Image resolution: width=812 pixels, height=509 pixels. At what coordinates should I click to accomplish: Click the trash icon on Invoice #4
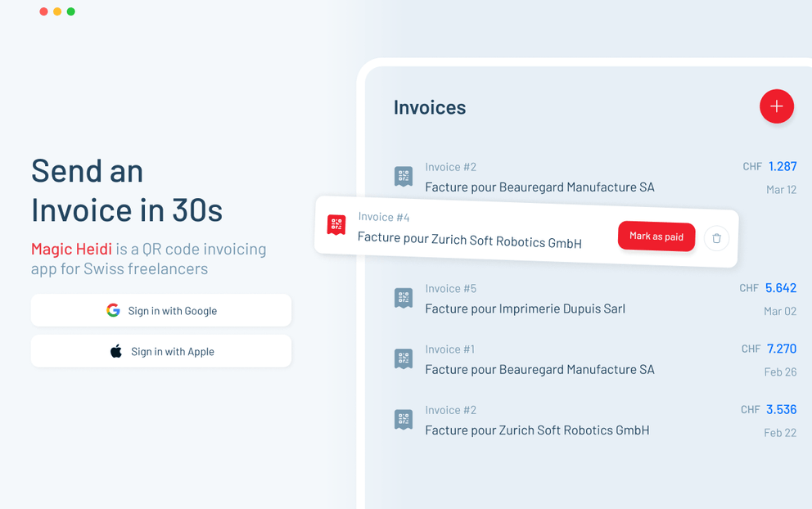click(716, 238)
